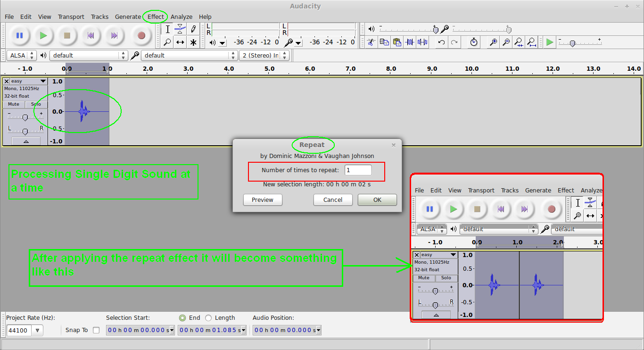Click the green Play button
The width and height of the screenshot is (644, 350).
[x=43, y=35]
